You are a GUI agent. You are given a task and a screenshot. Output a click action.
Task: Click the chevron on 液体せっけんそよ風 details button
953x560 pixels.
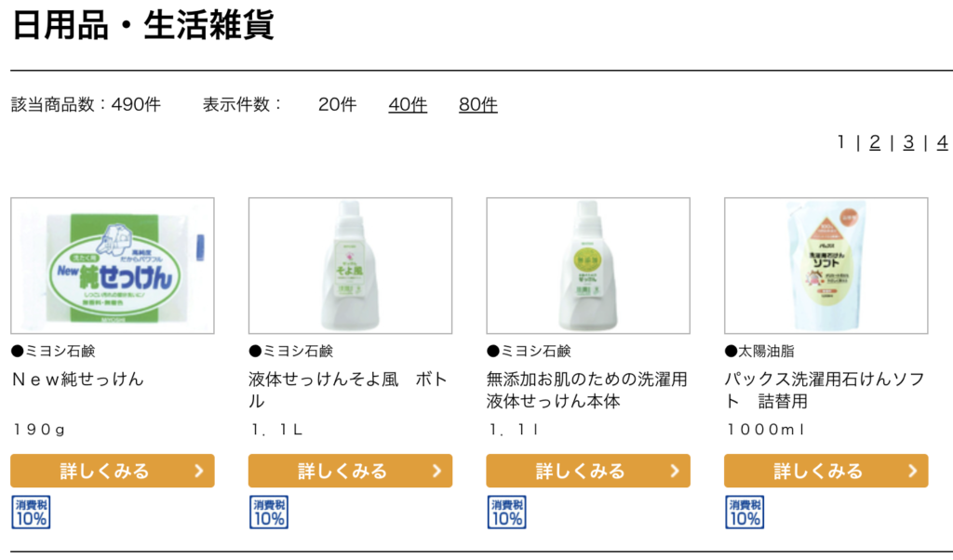tap(436, 471)
